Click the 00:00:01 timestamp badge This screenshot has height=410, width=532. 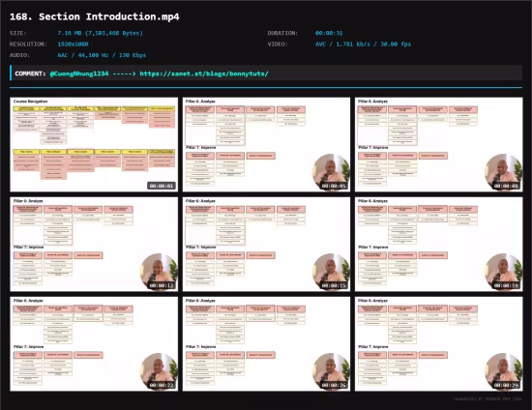click(162, 186)
